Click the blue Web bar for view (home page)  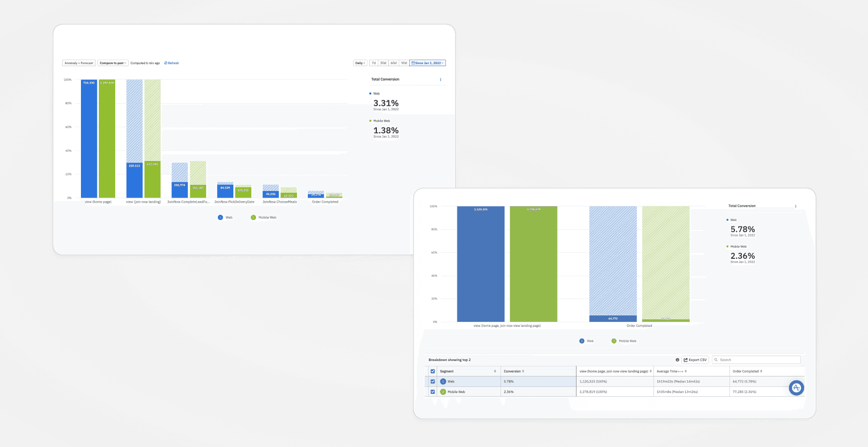click(x=89, y=139)
